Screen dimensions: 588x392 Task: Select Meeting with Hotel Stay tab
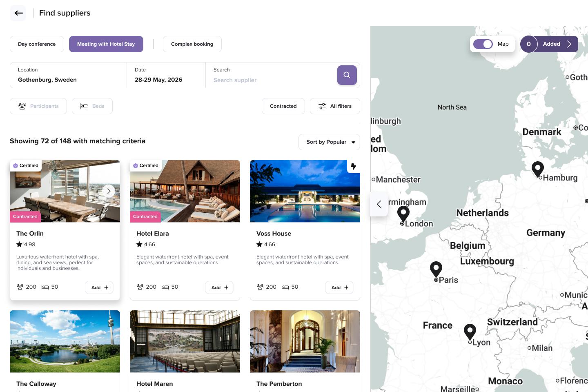pyautogui.click(x=106, y=44)
